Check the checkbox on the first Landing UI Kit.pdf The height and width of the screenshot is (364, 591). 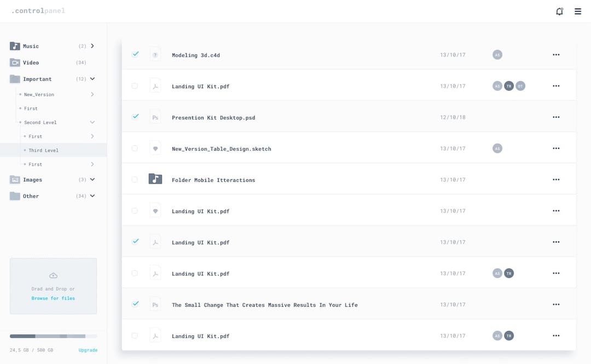pos(135,85)
